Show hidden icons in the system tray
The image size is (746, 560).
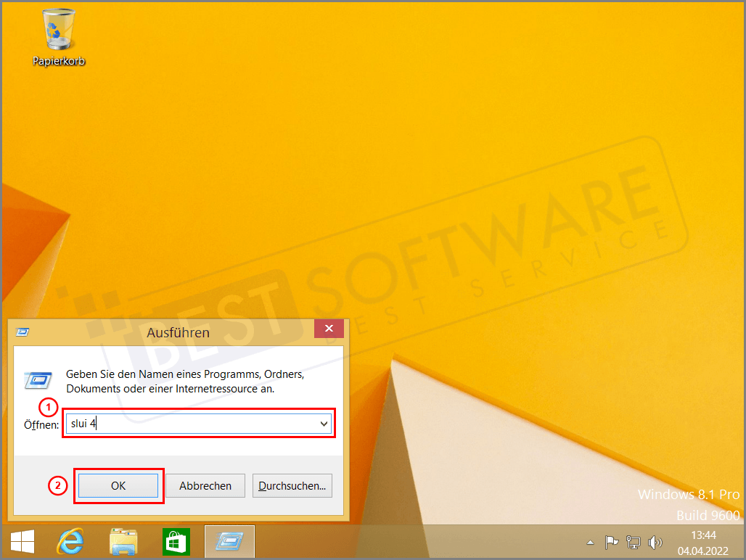point(590,542)
